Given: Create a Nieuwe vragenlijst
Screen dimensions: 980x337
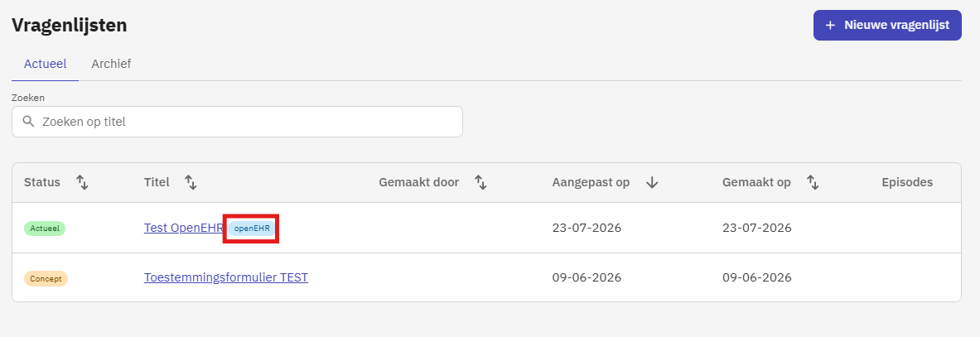Looking at the screenshot, I should (887, 25).
